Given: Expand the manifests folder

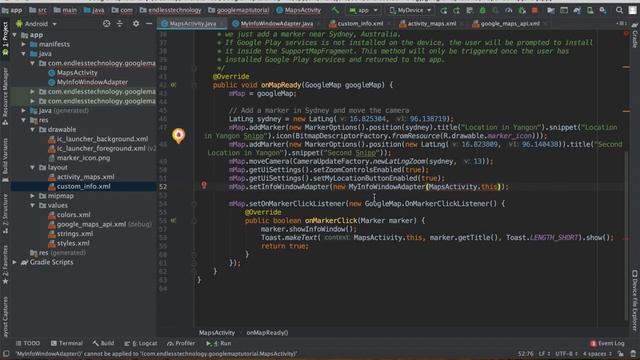Looking at the screenshot, I should [24, 44].
